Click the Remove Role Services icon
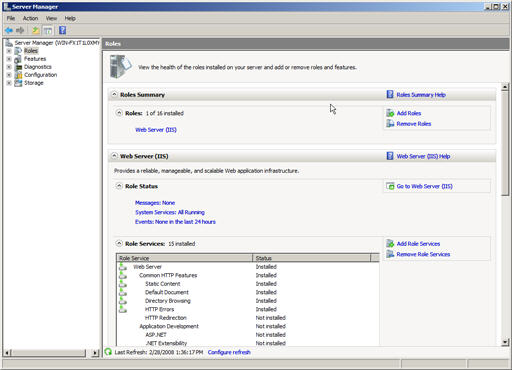Viewport: 512px width, 370px height. pyautogui.click(x=390, y=254)
